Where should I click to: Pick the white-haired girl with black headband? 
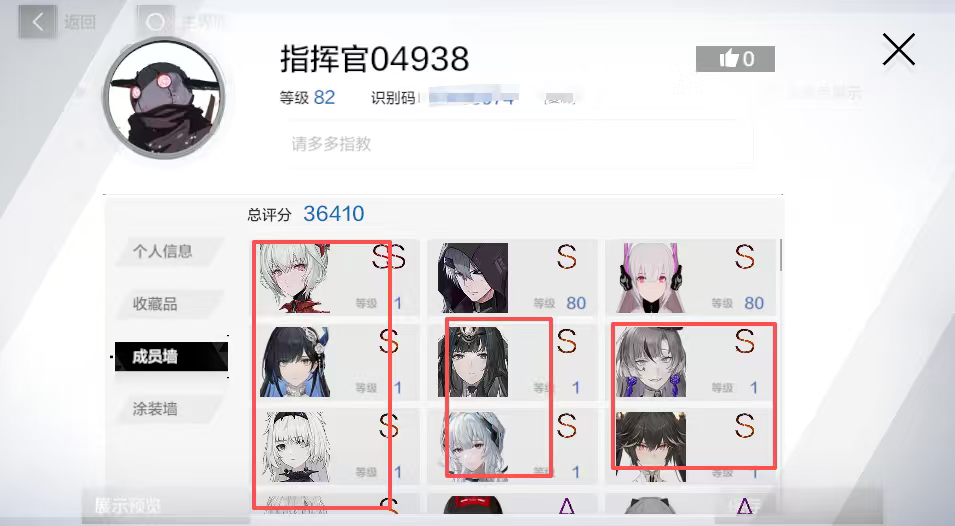[295, 447]
